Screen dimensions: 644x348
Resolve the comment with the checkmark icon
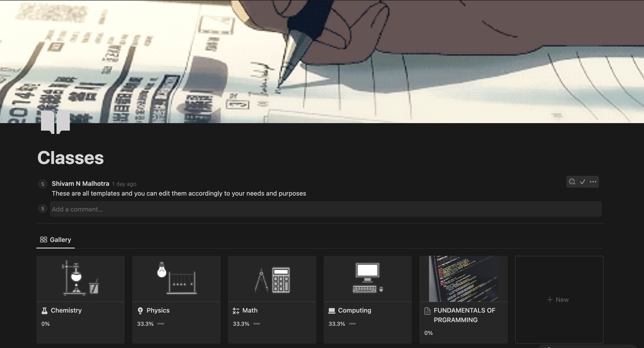click(582, 181)
